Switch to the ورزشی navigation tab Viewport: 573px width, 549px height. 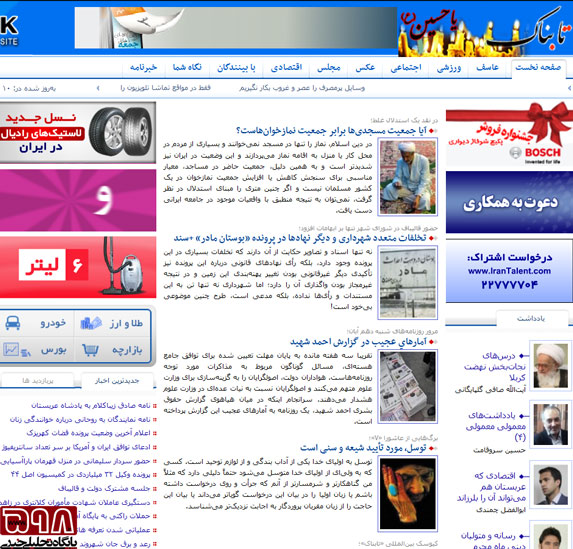coord(449,68)
